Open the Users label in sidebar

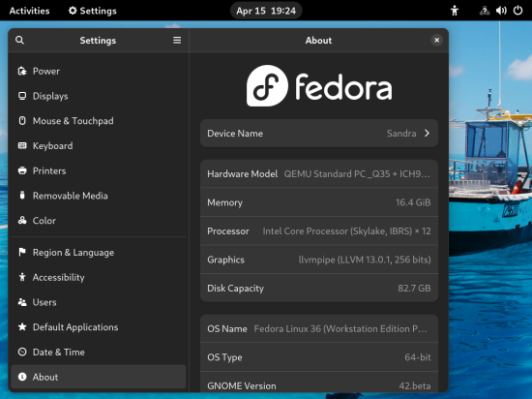click(x=44, y=302)
